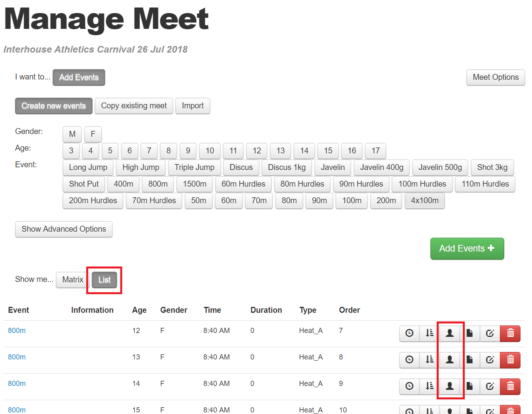Screen dimensions: 532x414
Task: Toggle the 100m event
Action: tap(352, 200)
